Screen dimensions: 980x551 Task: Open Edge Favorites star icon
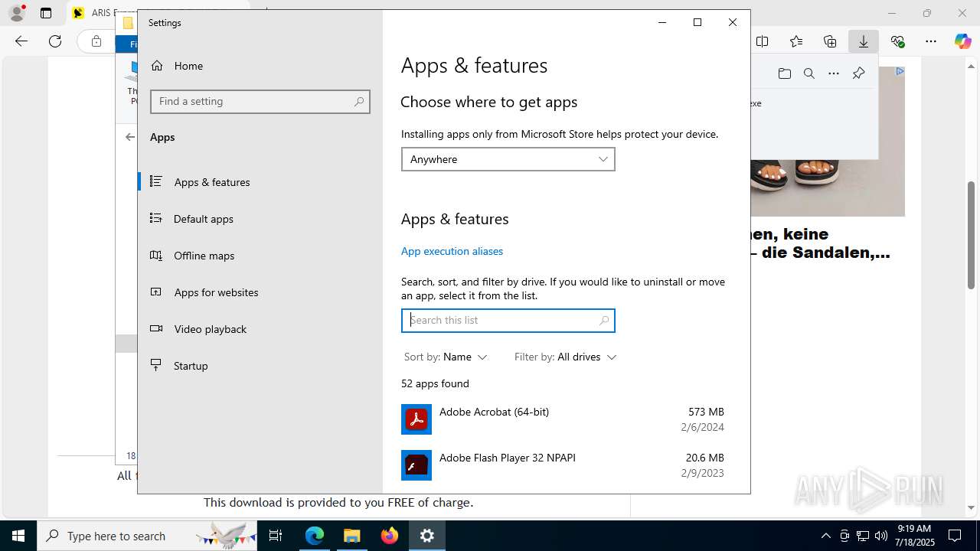pyautogui.click(x=796, y=41)
